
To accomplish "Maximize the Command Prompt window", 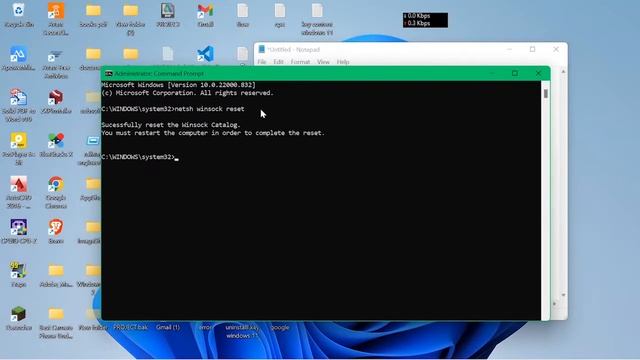I will pyautogui.click(x=515, y=73).
